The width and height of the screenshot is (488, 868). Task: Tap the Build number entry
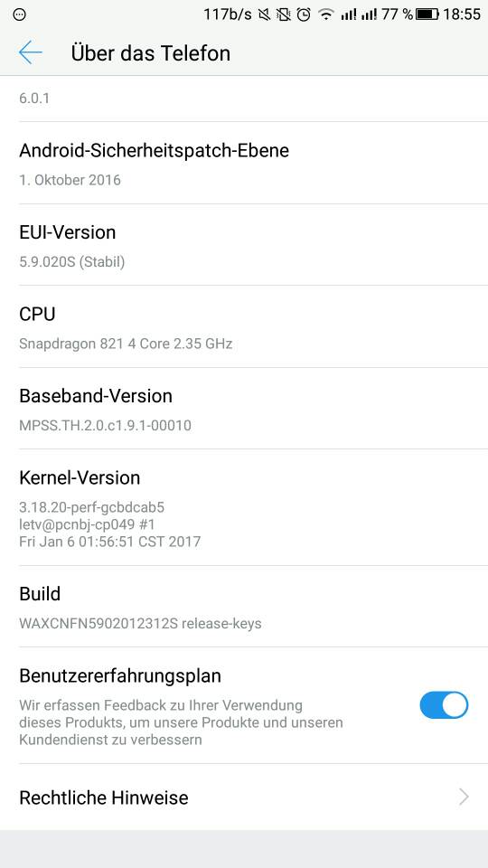point(244,607)
